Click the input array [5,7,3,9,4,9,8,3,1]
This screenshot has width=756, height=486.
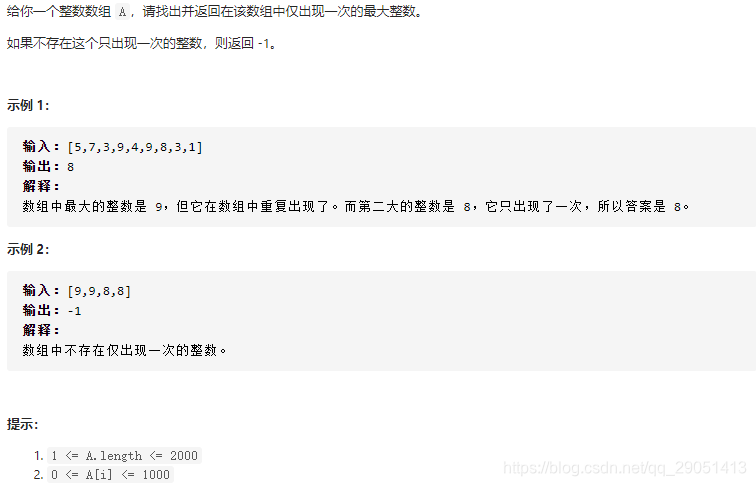(135, 147)
